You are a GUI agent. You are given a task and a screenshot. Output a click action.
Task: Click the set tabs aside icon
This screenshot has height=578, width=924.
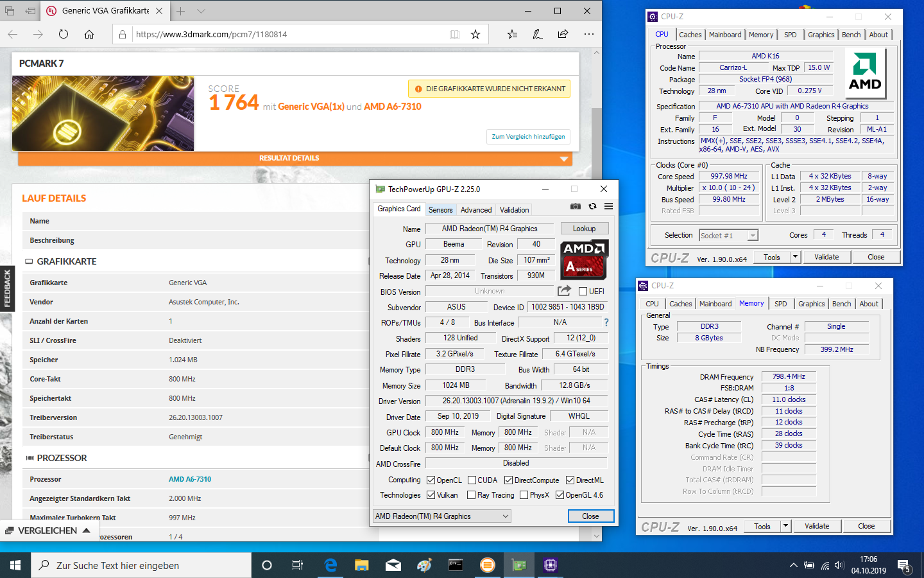[x=30, y=11]
